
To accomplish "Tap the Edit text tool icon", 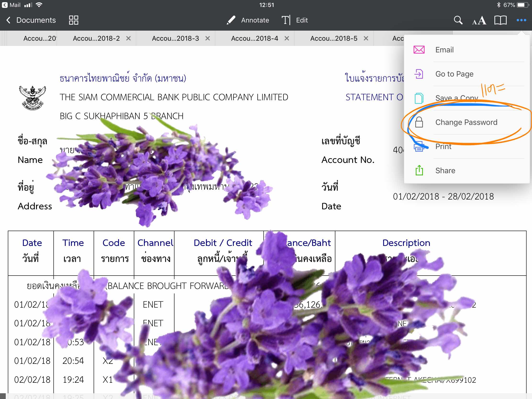I will coord(286,20).
